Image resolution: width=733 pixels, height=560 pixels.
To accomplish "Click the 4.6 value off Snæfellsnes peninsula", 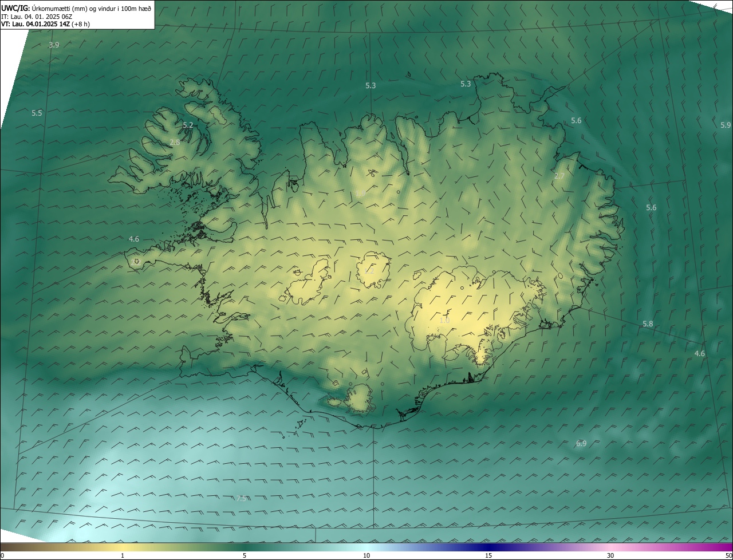I will point(134,239).
